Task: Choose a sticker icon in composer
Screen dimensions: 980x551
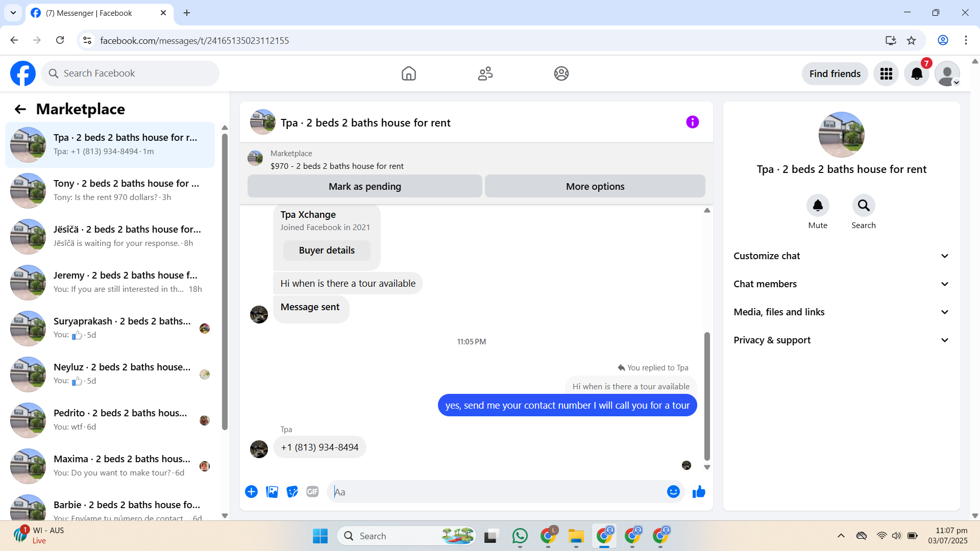Action: (292, 492)
